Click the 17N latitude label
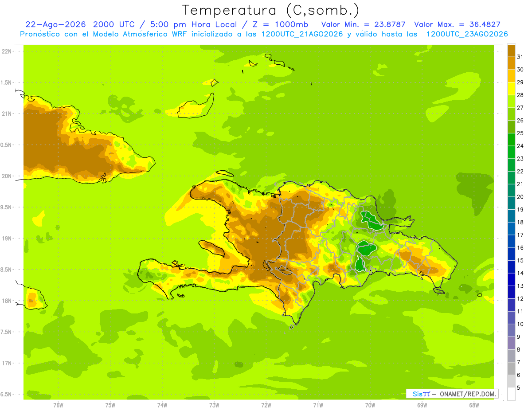This screenshot has width=532, height=411. click(x=7, y=363)
